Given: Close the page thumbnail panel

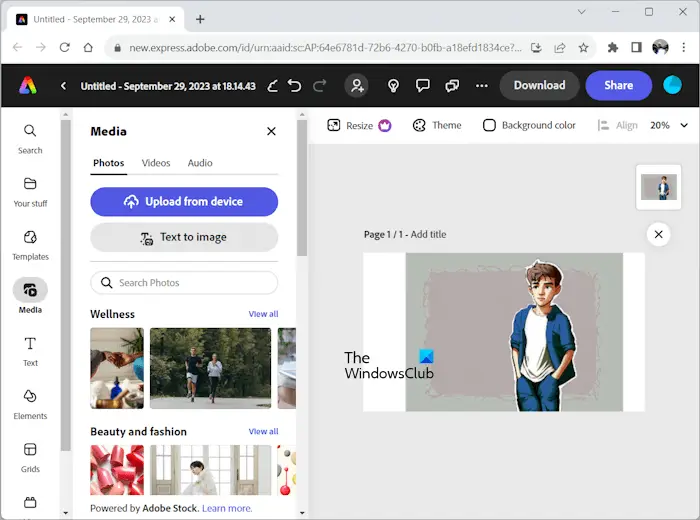Looking at the screenshot, I should pos(658,234).
